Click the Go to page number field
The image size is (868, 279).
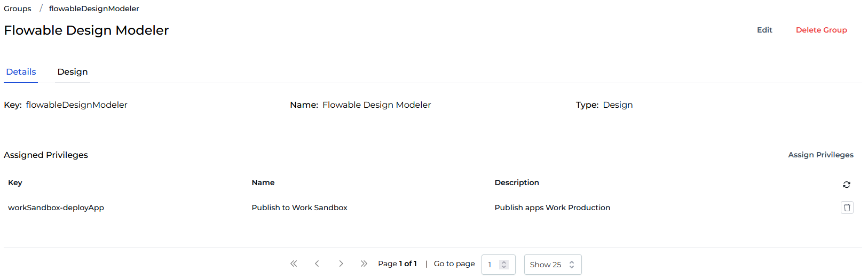point(491,265)
